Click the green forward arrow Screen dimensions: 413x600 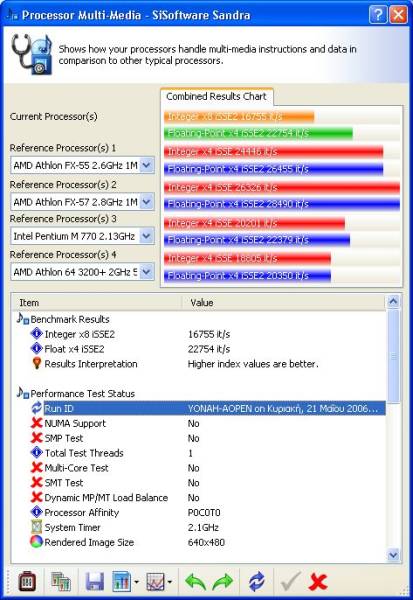coord(223,582)
